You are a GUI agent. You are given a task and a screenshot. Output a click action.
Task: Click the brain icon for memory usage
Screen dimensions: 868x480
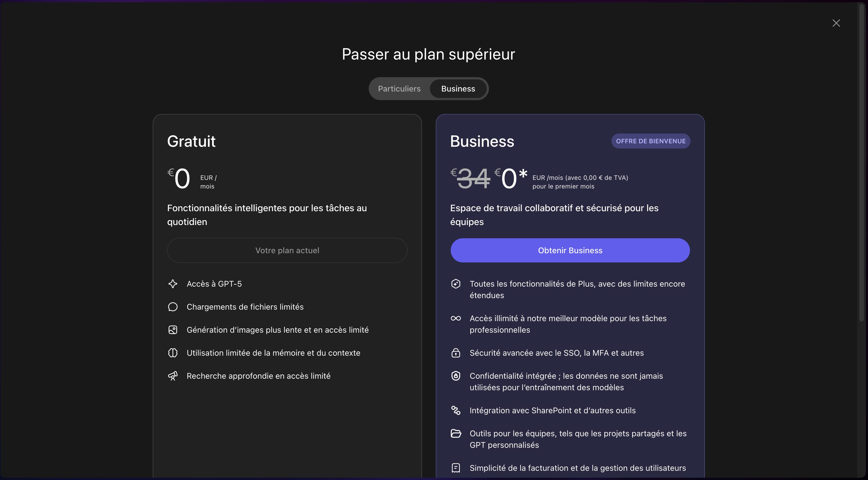(x=173, y=353)
